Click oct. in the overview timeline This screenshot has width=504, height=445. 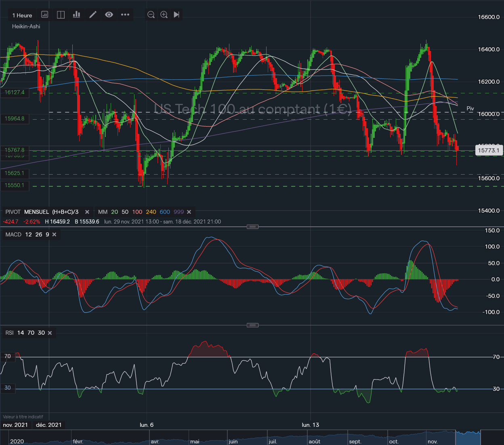click(394, 441)
